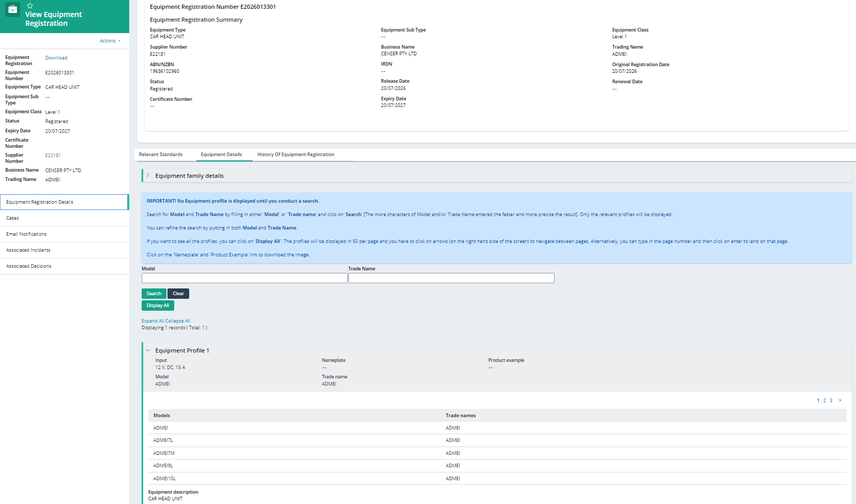The height and width of the screenshot is (504, 856).
Task: Click the Display All button
Action: click(x=158, y=306)
